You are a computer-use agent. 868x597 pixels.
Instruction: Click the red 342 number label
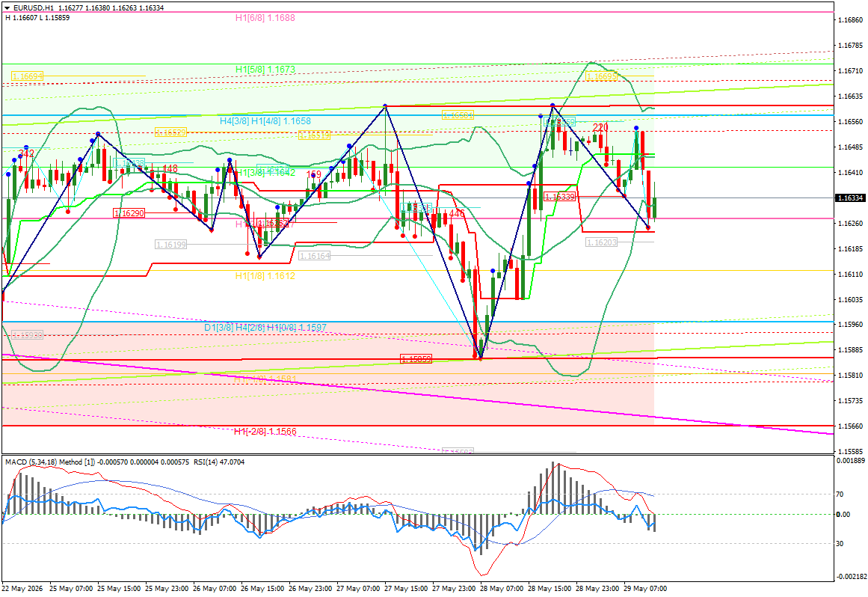pyautogui.click(x=27, y=153)
